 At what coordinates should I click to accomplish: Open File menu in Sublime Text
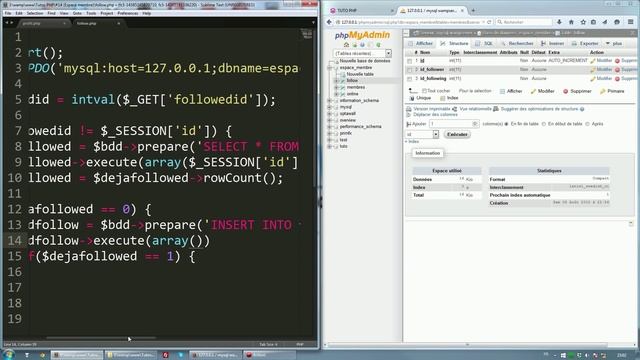coord(8,13)
